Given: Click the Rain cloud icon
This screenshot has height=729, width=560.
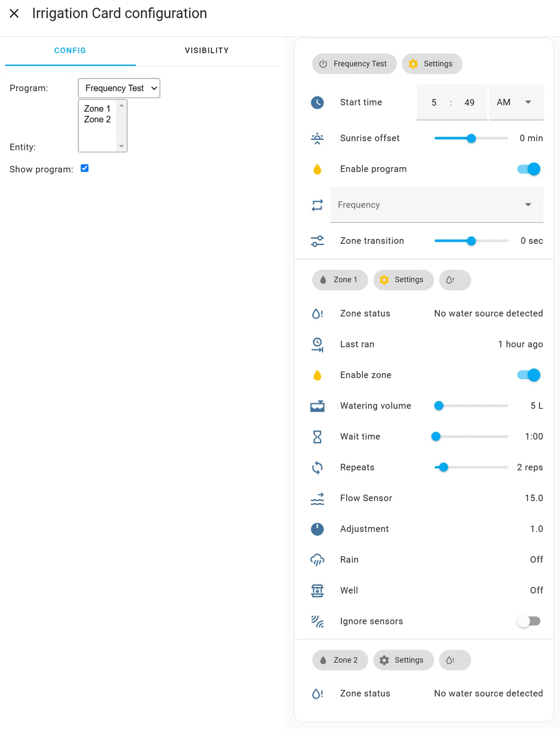Looking at the screenshot, I should click(317, 560).
